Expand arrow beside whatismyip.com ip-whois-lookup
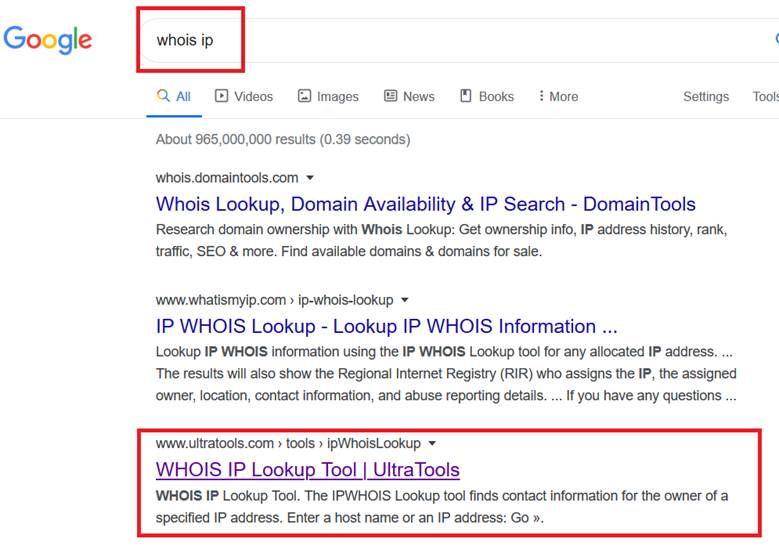 [404, 300]
